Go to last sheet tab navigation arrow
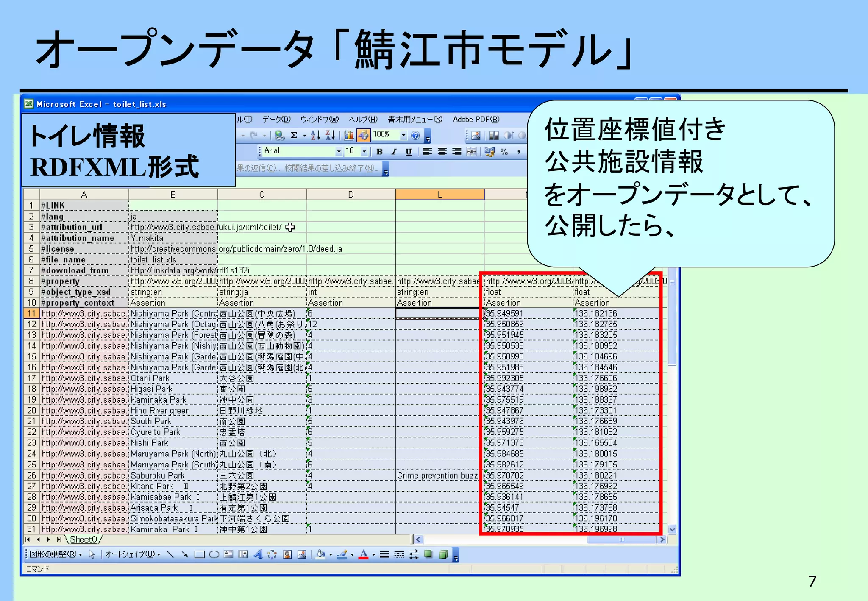This screenshot has height=601, width=868. 58,540
